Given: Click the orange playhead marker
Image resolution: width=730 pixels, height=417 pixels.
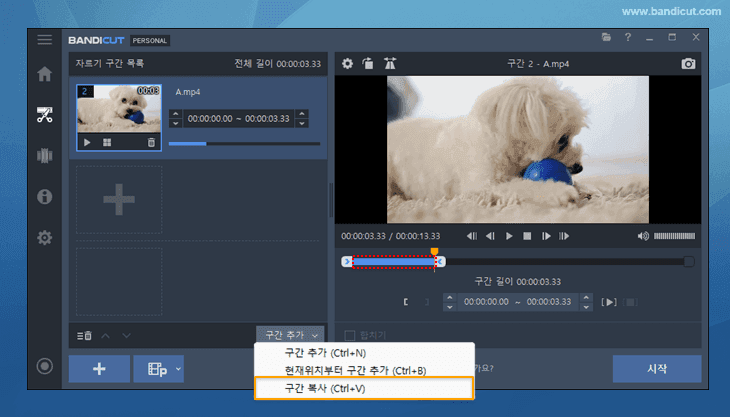Looking at the screenshot, I should click(434, 251).
